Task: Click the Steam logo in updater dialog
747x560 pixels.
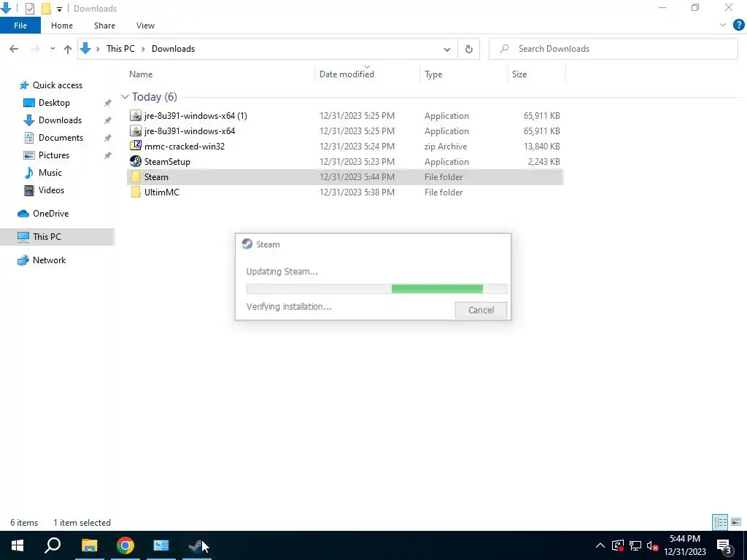Action: pyautogui.click(x=247, y=244)
